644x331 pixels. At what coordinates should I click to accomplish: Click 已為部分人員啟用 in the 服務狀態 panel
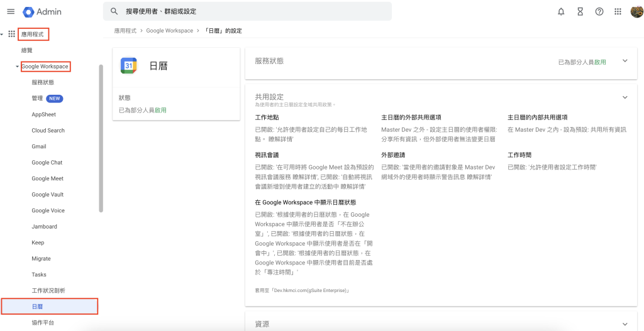point(582,62)
